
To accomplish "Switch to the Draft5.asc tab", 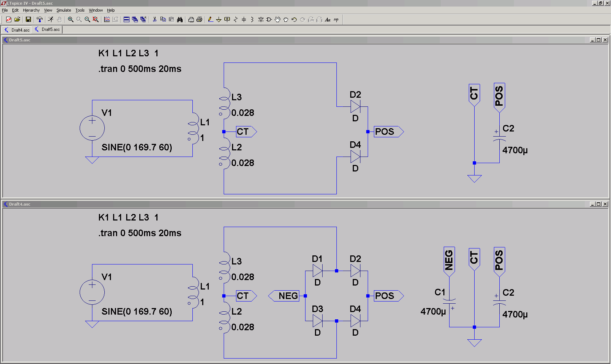I will pyautogui.click(x=47, y=29).
